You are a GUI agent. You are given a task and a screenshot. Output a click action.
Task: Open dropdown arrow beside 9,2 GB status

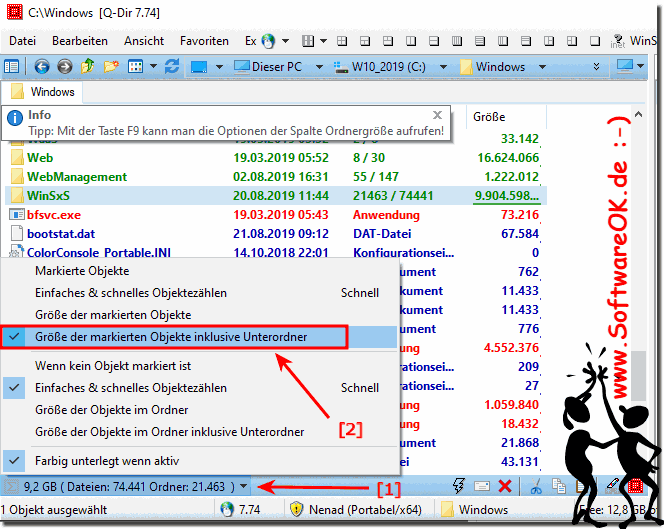tap(243, 486)
